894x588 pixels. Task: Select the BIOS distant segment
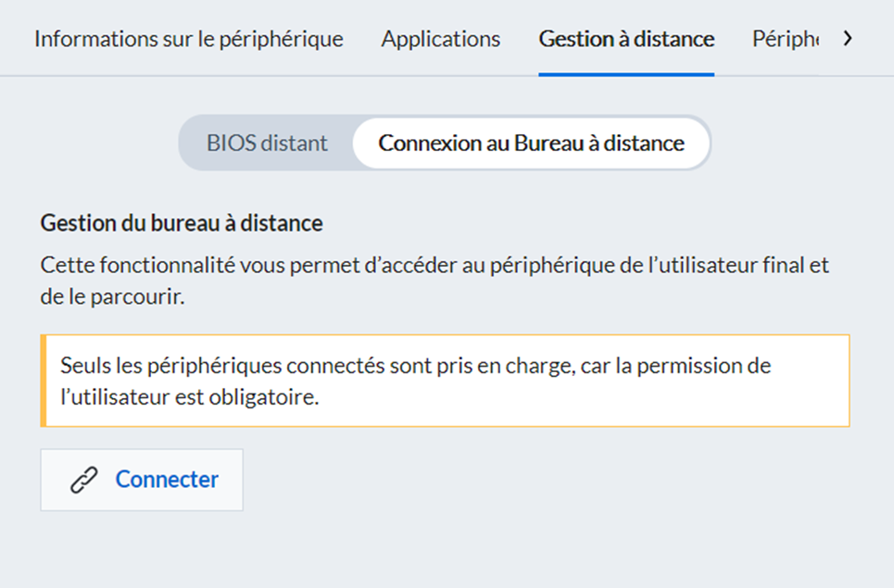tap(267, 143)
